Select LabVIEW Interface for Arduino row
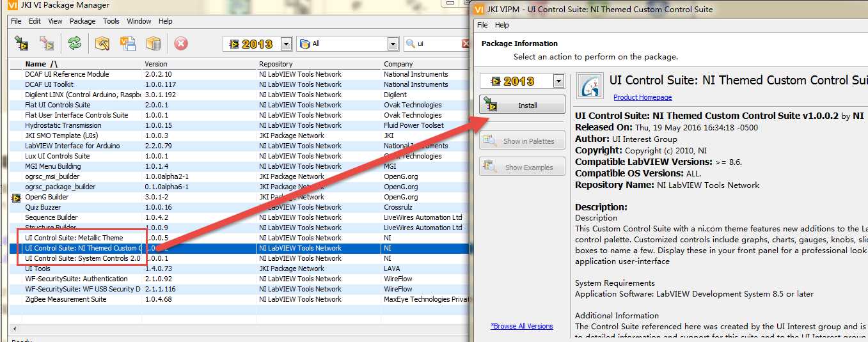The height and width of the screenshot is (342, 868). [x=239, y=146]
